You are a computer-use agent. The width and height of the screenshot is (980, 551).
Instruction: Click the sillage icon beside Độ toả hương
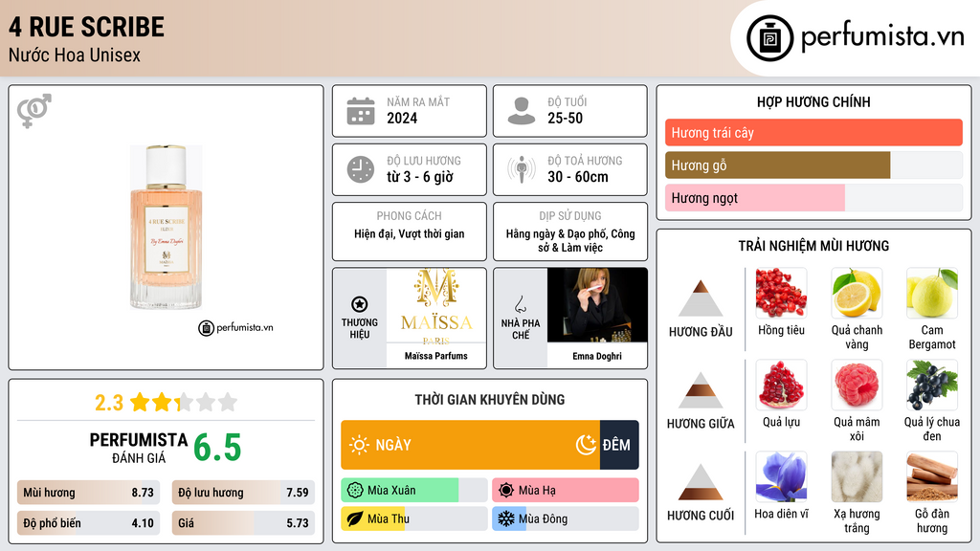click(522, 169)
